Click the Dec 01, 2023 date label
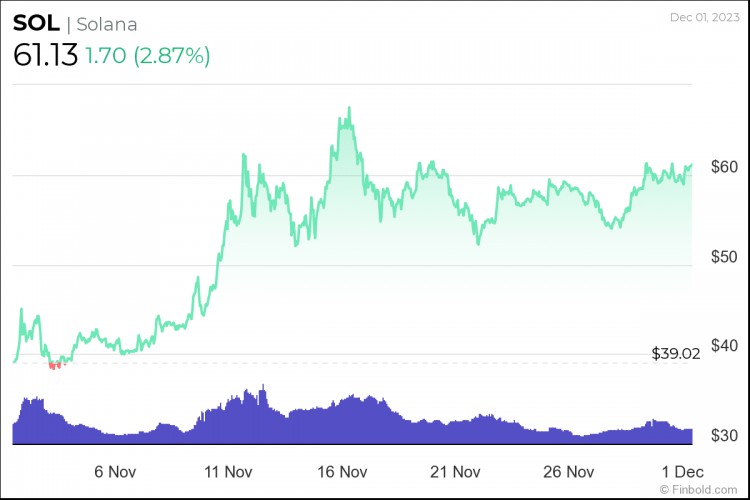 tap(705, 17)
